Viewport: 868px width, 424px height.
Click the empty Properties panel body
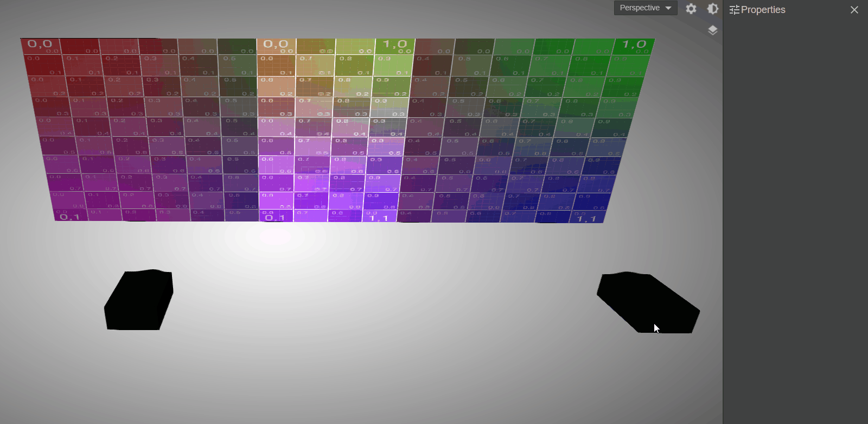click(x=795, y=217)
